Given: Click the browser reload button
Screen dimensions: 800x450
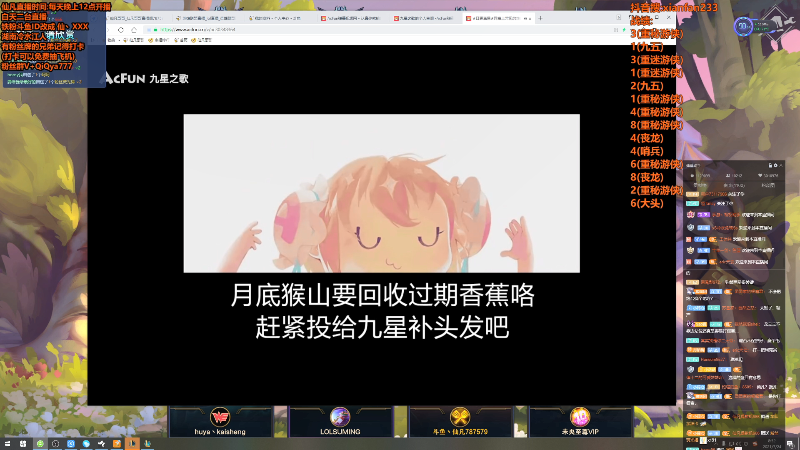Looking at the screenshot, I should (120, 30).
